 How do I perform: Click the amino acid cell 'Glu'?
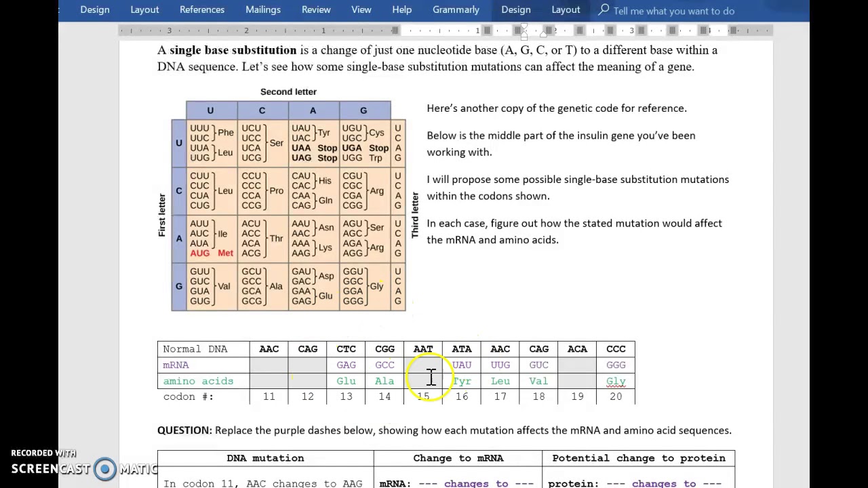[346, 381]
